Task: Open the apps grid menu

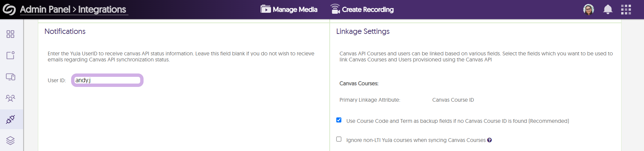Action: coord(626,9)
